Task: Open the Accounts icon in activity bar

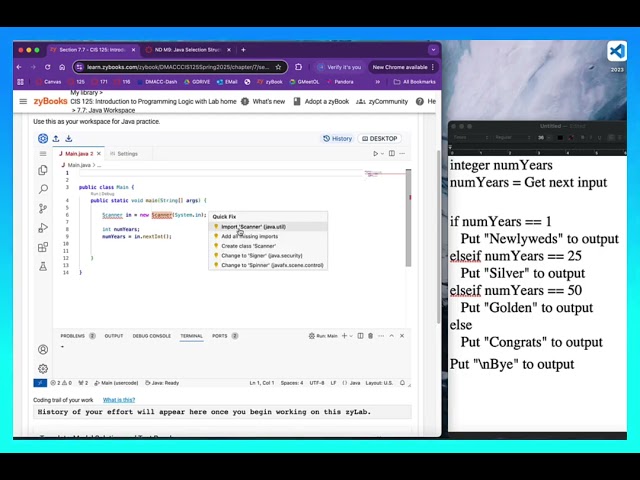Action: [x=43, y=349]
